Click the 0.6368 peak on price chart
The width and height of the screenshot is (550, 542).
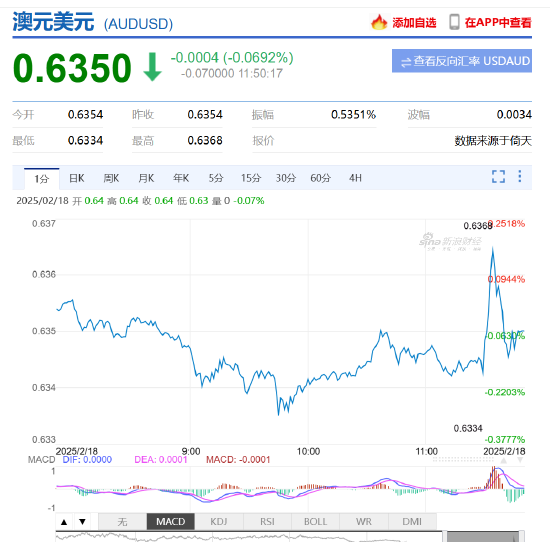493,248
